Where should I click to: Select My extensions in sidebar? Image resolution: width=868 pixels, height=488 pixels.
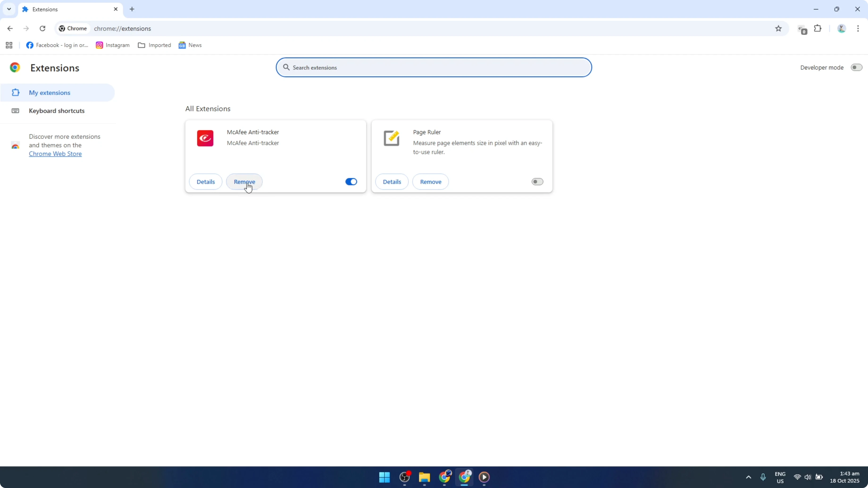(58, 93)
